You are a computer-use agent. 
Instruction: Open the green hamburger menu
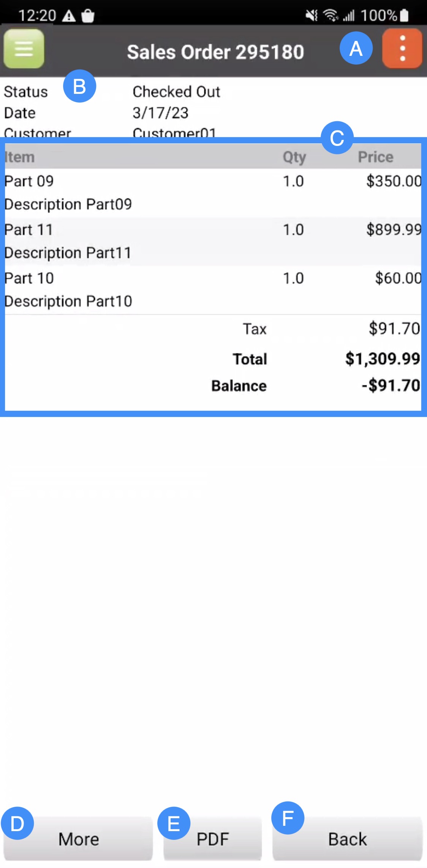click(x=24, y=49)
